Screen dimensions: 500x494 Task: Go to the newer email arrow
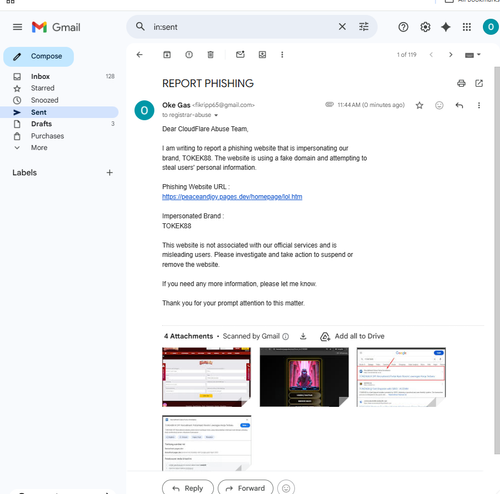(431, 55)
